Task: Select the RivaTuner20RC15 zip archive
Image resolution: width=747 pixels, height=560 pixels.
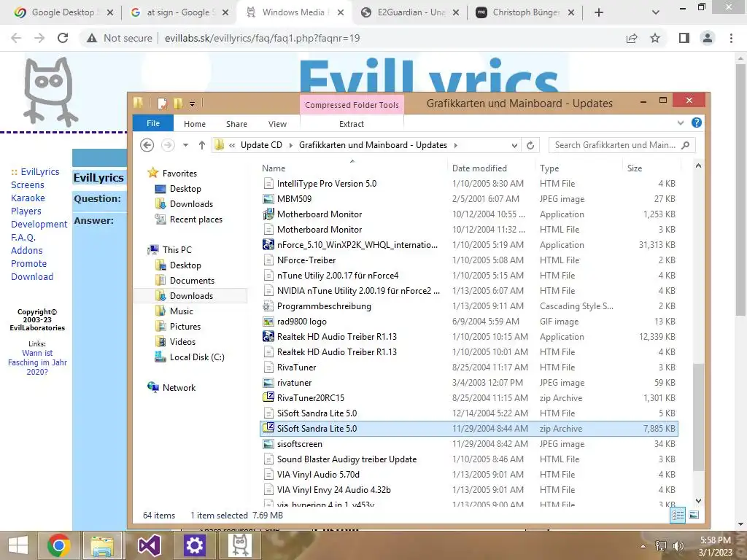Action: [469, 398]
